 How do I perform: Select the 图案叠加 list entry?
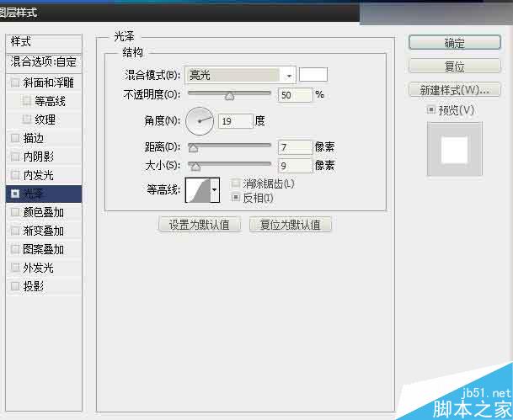pyautogui.click(x=44, y=249)
